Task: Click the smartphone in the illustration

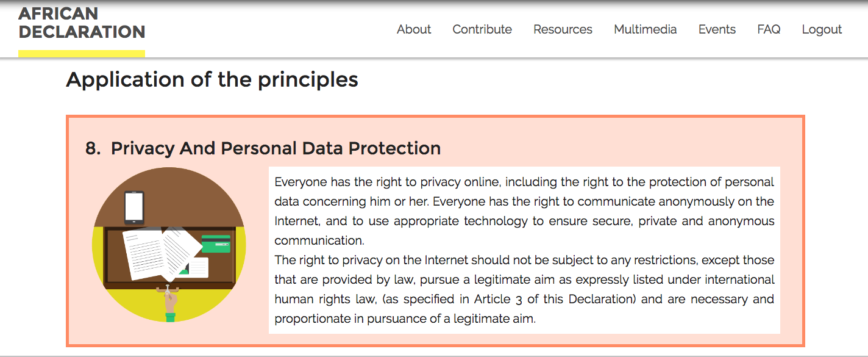Action: pyautogui.click(x=134, y=207)
